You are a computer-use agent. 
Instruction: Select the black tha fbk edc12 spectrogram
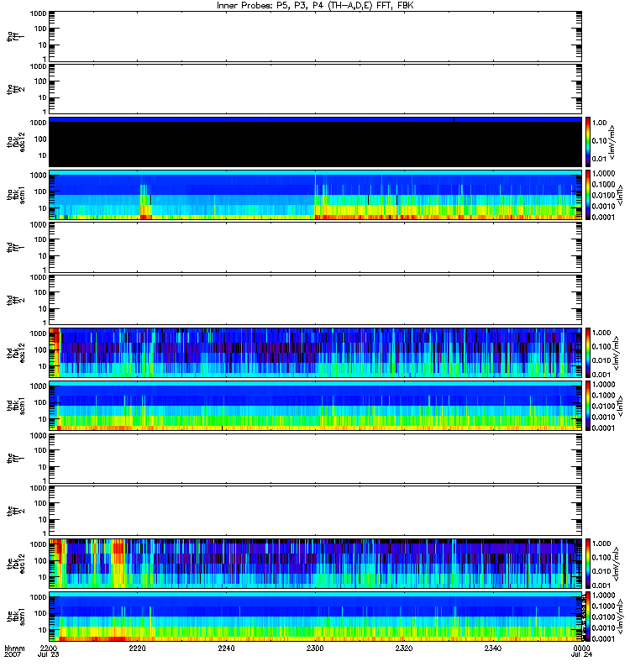pos(316,142)
